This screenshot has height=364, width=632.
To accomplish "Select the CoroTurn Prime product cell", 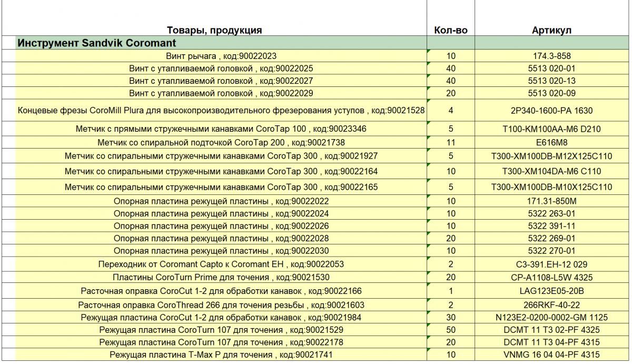I will pyautogui.click(x=221, y=277).
